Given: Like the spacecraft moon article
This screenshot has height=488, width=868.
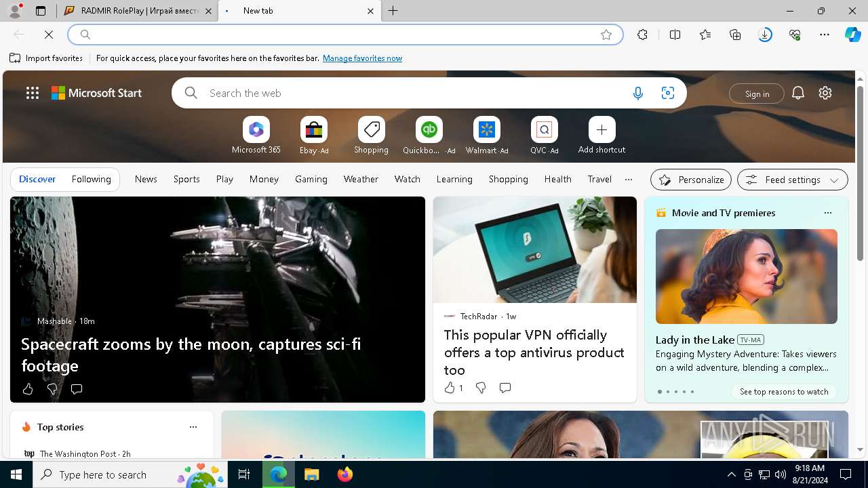Looking at the screenshot, I should [x=28, y=389].
